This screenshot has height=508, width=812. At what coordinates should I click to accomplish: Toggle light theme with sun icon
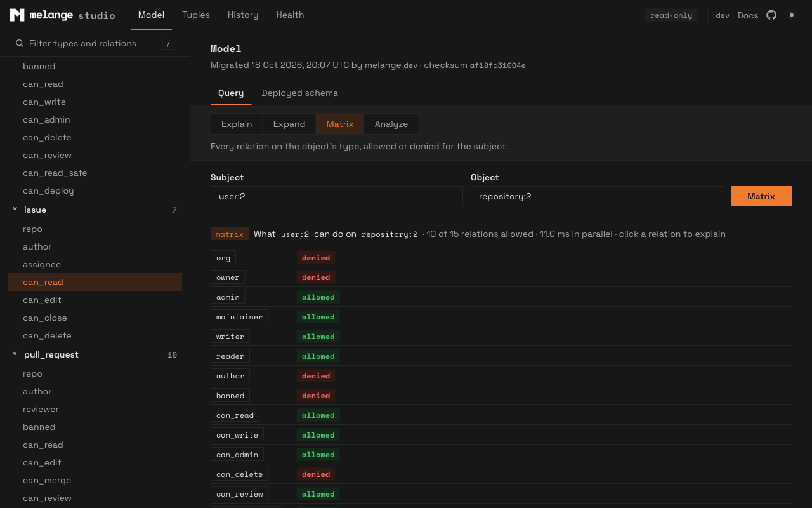pyautogui.click(x=792, y=15)
